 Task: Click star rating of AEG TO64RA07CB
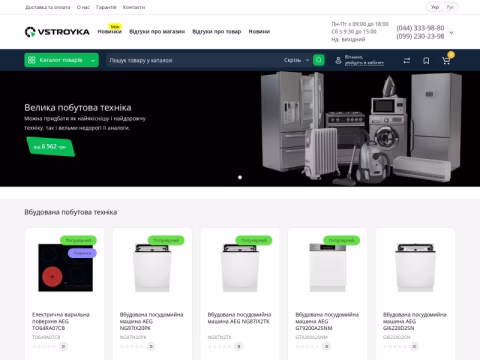(x=44, y=347)
